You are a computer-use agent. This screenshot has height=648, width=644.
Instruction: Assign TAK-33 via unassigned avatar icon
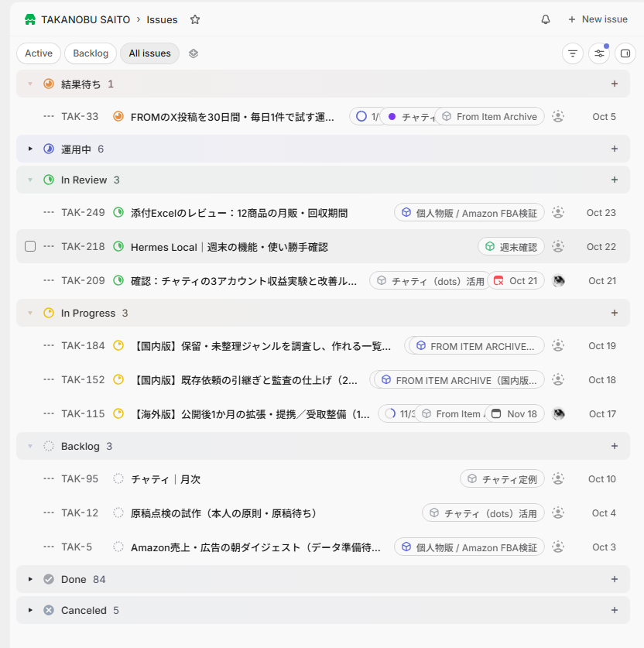pos(558,117)
